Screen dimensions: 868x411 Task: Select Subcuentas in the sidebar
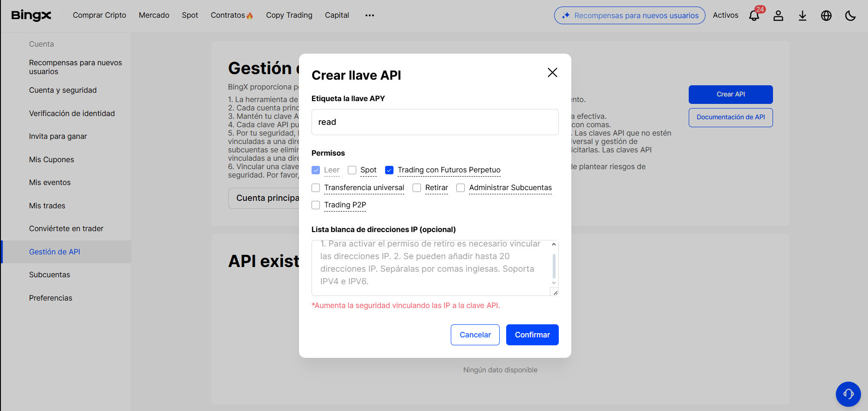tap(49, 275)
